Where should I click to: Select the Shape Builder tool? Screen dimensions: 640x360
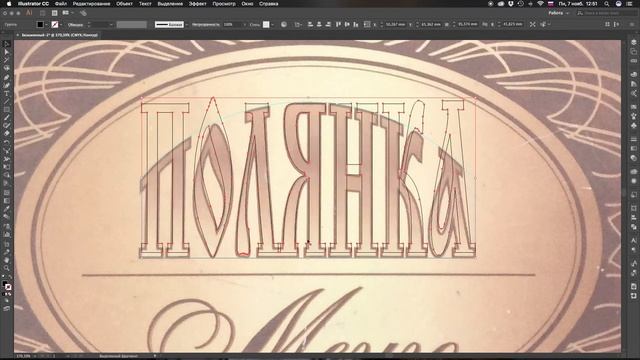7,176
